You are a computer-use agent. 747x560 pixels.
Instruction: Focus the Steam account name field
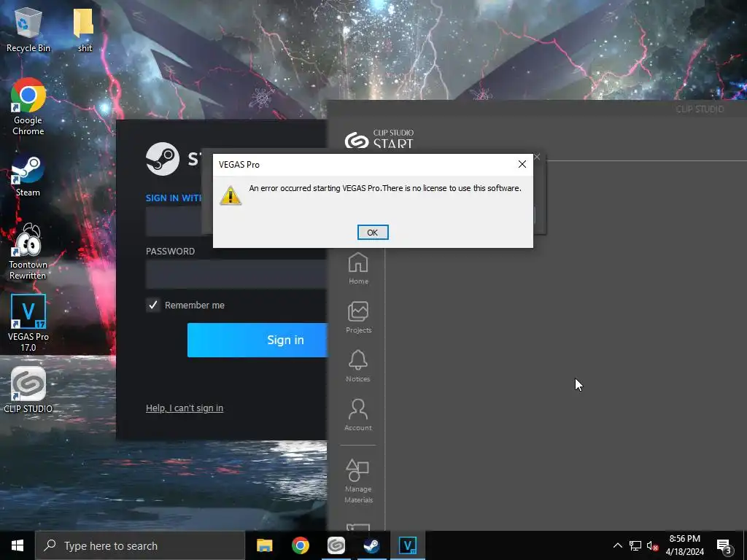coord(174,221)
